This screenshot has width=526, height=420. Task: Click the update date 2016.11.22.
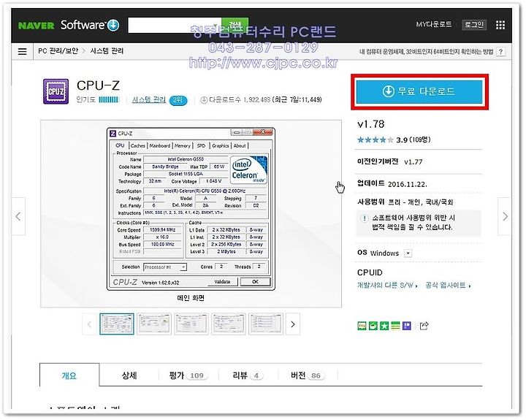click(x=408, y=184)
